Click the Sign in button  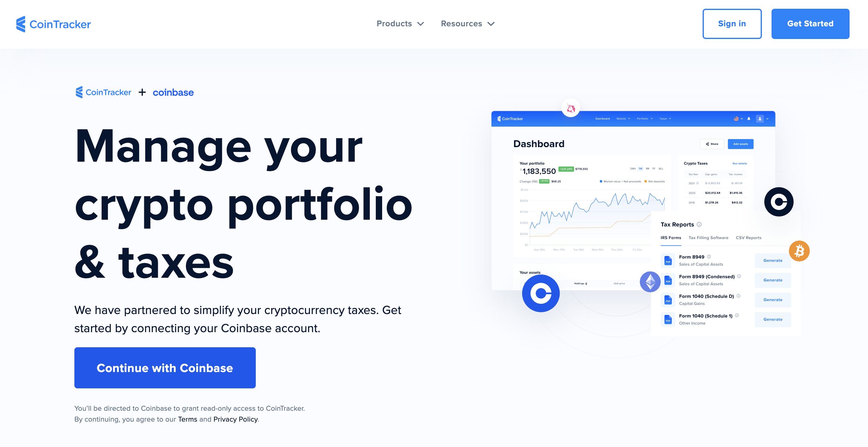732,23
